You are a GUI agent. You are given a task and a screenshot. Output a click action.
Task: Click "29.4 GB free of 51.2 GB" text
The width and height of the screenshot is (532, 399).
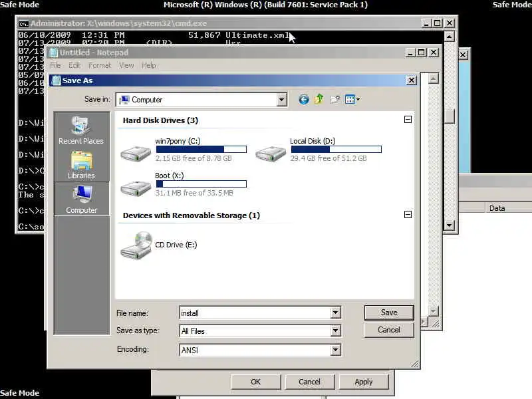click(329, 158)
